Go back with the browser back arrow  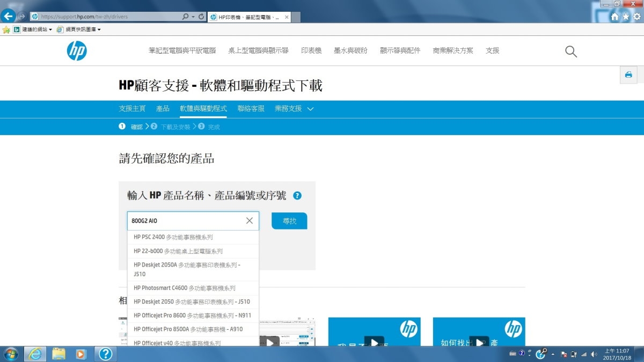(x=8, y=16)
